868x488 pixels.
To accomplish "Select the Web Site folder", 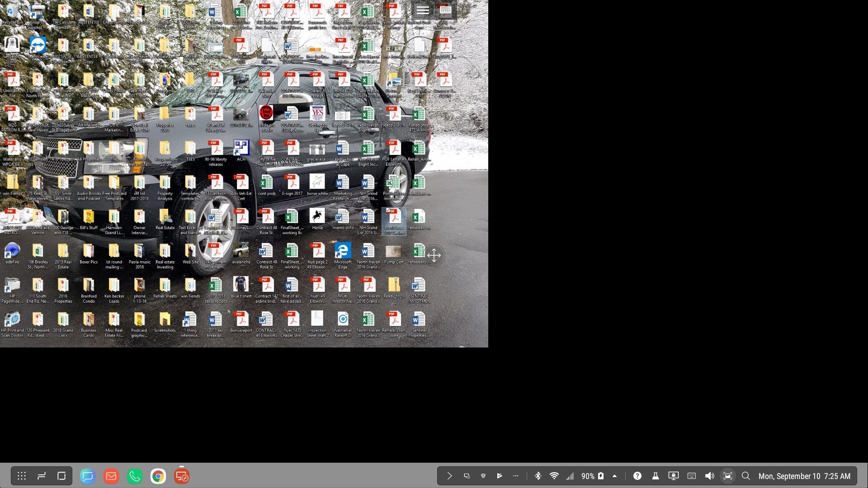I will point(190,253).
